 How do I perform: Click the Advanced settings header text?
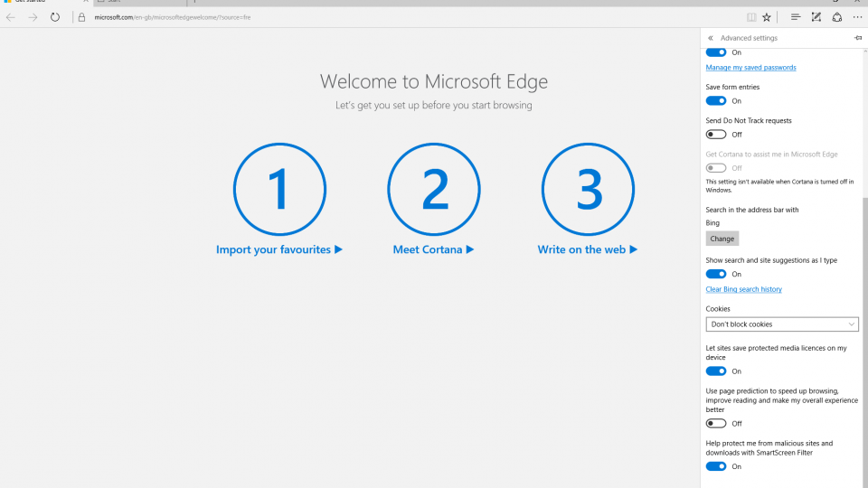tap(749, 38)
